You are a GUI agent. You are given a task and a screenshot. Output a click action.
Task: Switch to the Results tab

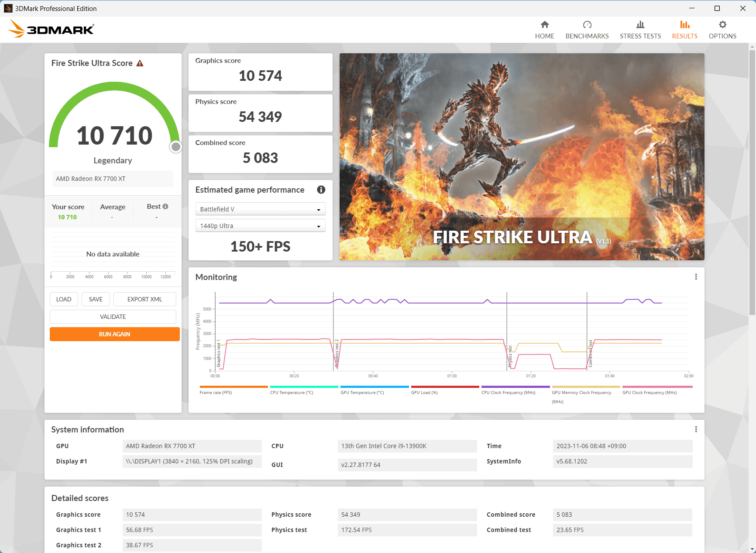click(x=684, y=30)
